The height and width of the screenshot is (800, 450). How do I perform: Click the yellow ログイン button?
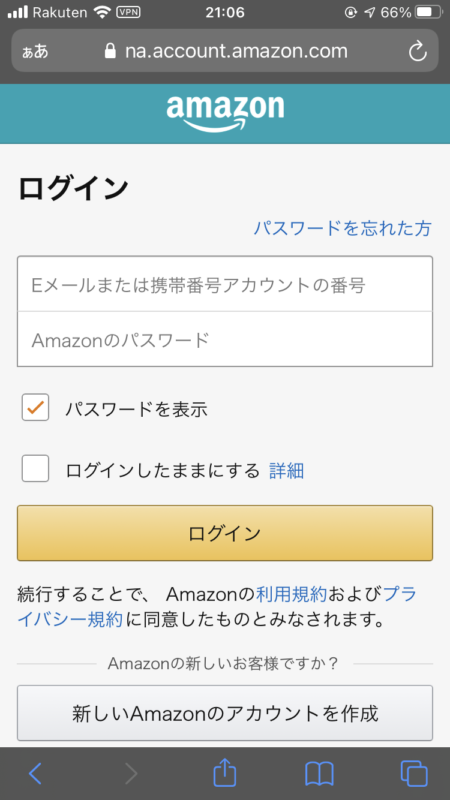(x=225, y=533)
